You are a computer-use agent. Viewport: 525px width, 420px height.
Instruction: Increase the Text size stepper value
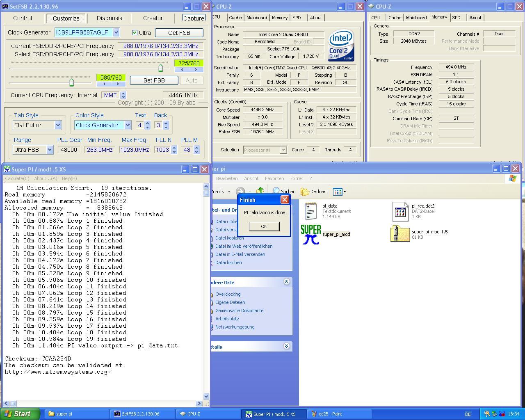147,123
